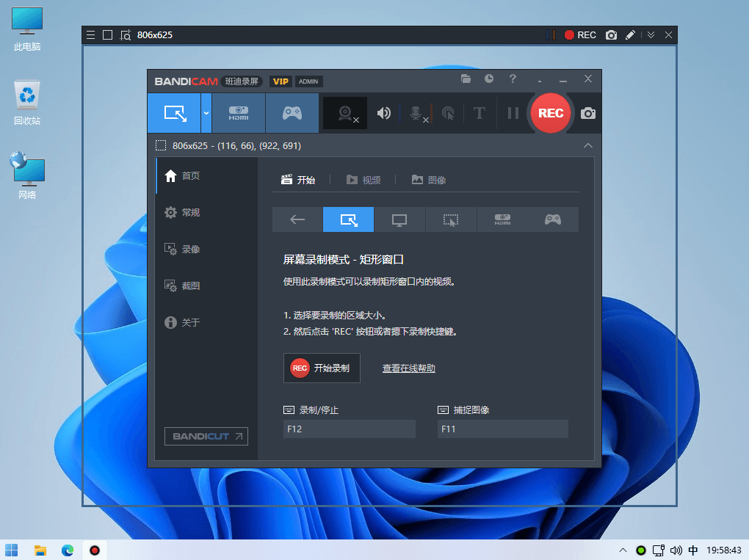
Task: Open the 回收站 recycle bin icon
Action: tap(26, 103)
